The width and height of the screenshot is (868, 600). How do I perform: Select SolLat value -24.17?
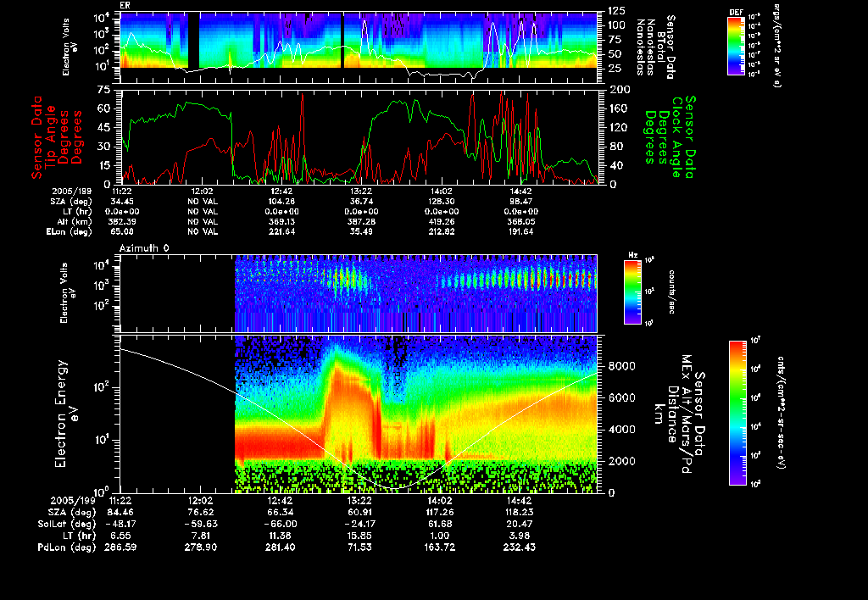pos(359,525)
